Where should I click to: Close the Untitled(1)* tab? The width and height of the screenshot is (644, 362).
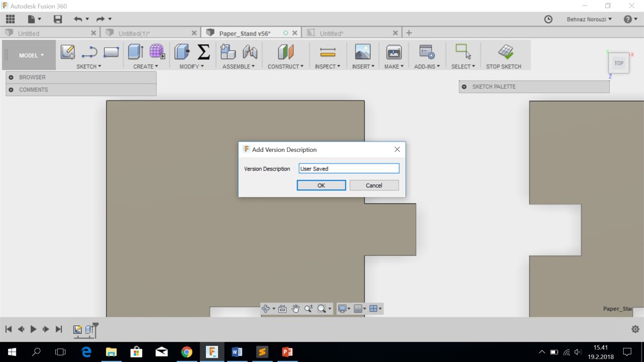click(194, 33)
